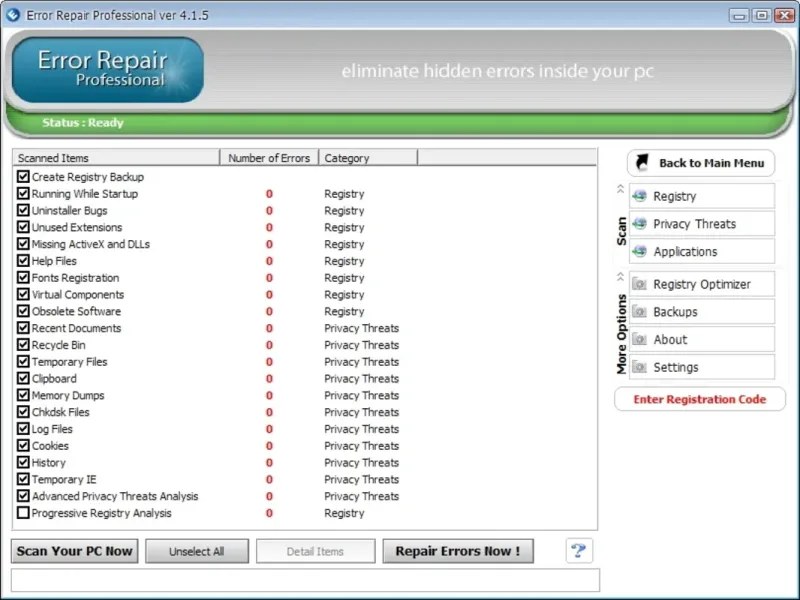Select the Chkdsk Files row text
The width and height of the screenshot is (800, 600).
pyautogui.click(x=60, y=412)
